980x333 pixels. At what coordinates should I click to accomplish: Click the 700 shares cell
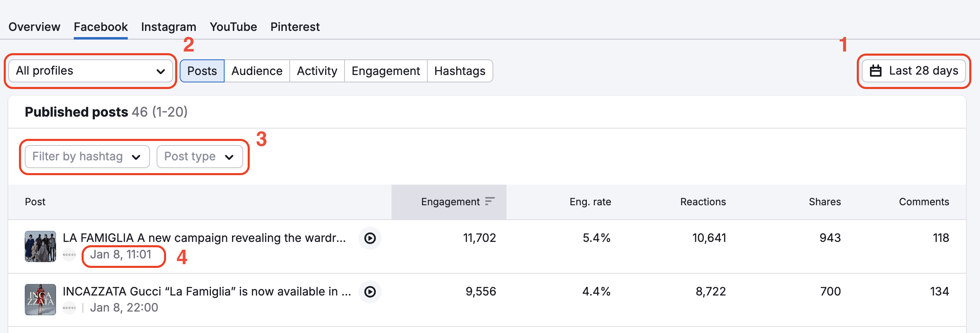[x=830, y=291]
